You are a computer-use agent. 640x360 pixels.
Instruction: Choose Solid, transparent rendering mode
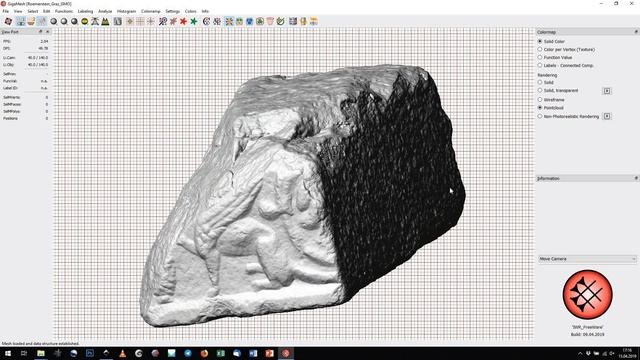tap(558, 91)
